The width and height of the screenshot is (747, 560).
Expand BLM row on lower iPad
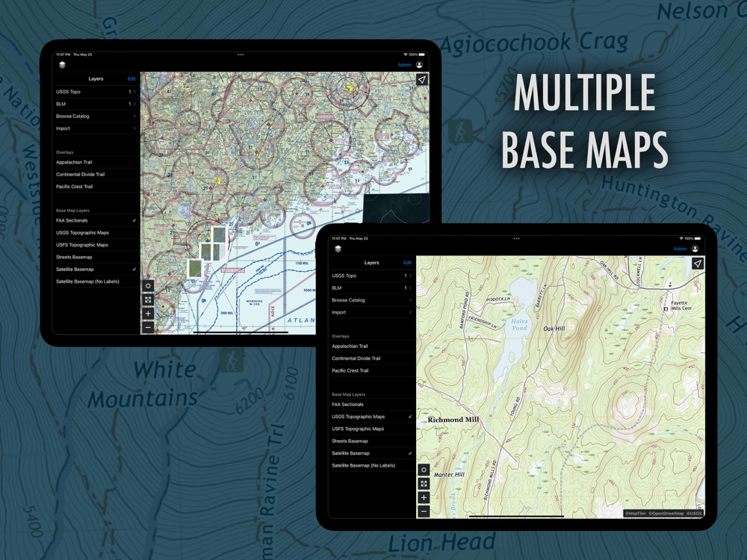[x=371, y=288]
